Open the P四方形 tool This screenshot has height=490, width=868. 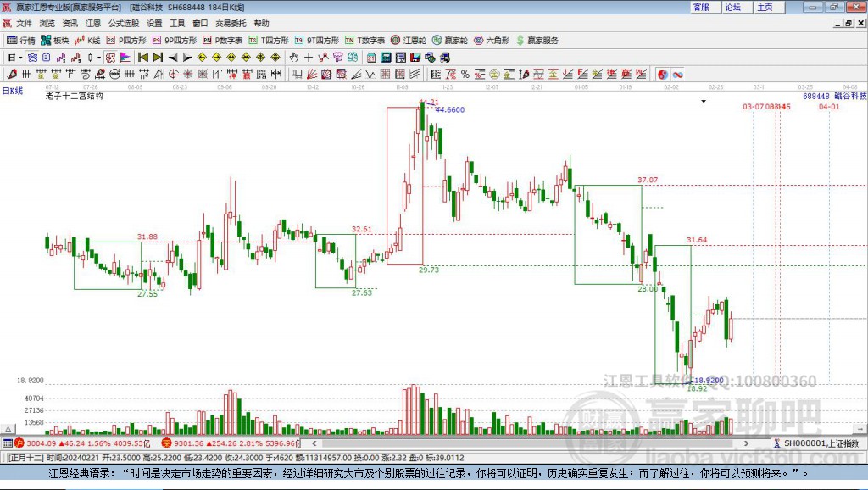tap(126, 41)
